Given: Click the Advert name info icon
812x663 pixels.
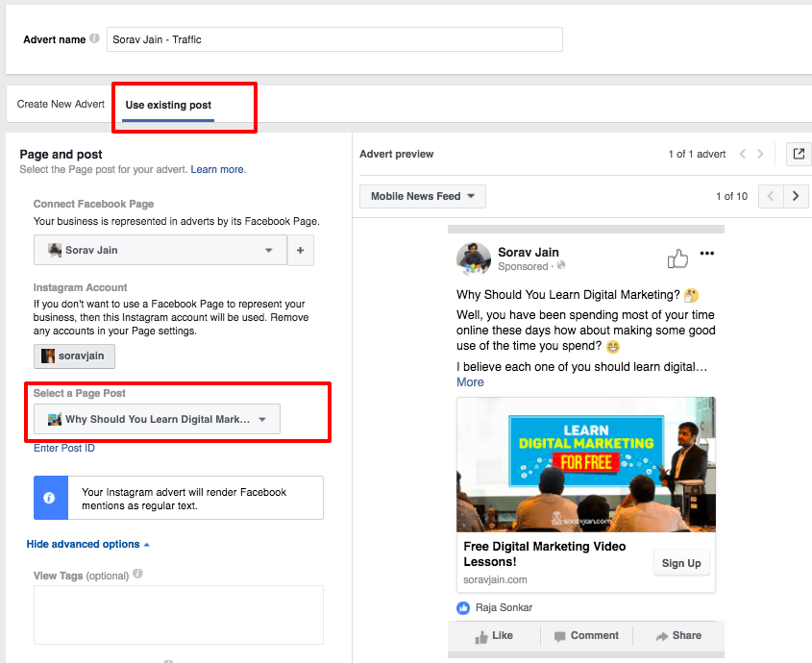Looking at the screenshot, I should [x=94, y=38].
